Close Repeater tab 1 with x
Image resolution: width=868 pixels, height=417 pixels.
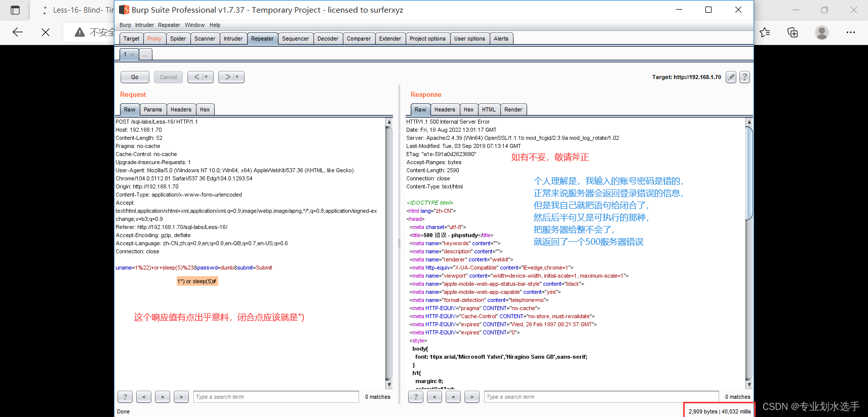(x=133, y=55)
